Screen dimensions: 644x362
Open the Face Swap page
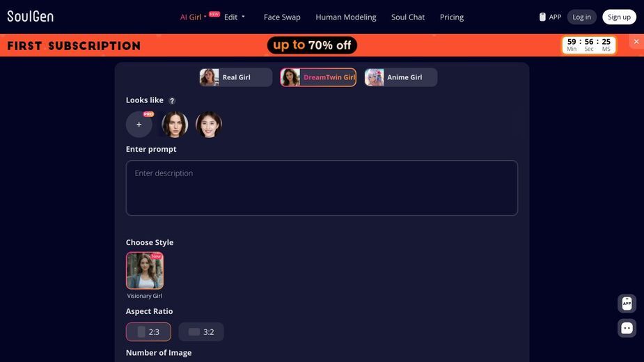(282, 17)
